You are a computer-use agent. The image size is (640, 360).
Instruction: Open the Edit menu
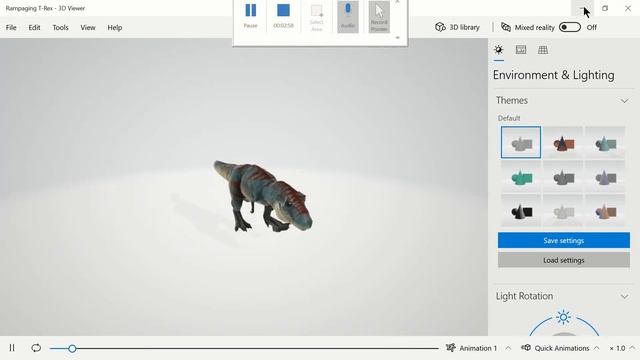click(34, 28)
